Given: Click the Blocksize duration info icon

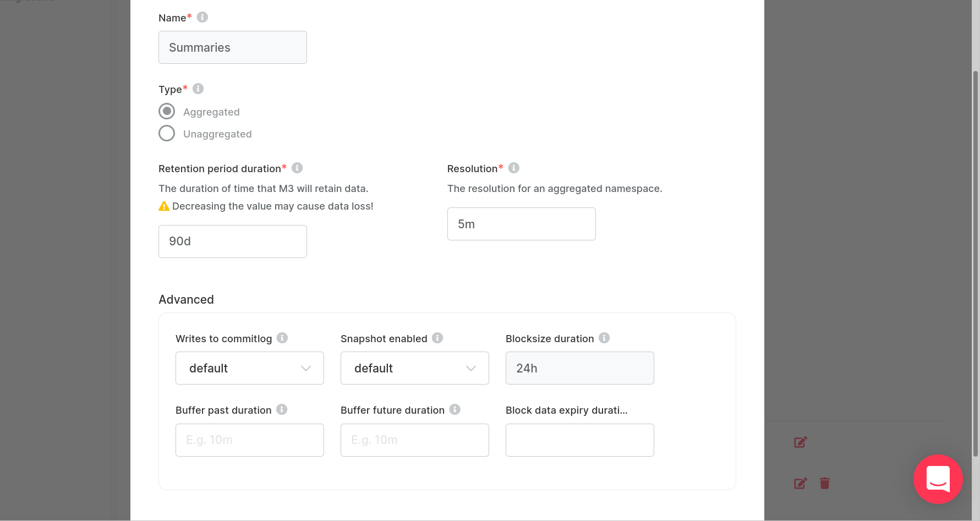Looking at the screenshot, I should click(x=604, y=338).
